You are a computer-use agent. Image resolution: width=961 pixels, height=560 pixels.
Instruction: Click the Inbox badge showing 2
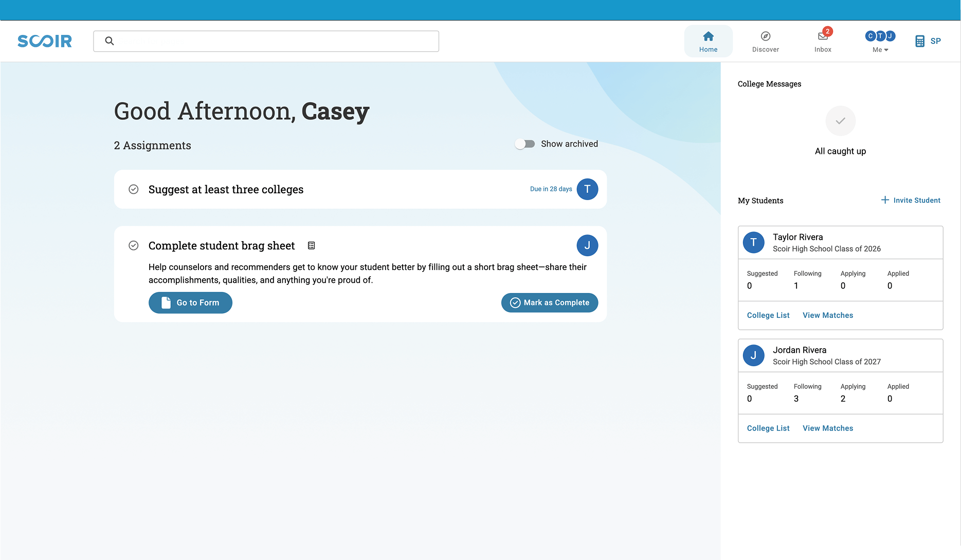pos(827,31)
